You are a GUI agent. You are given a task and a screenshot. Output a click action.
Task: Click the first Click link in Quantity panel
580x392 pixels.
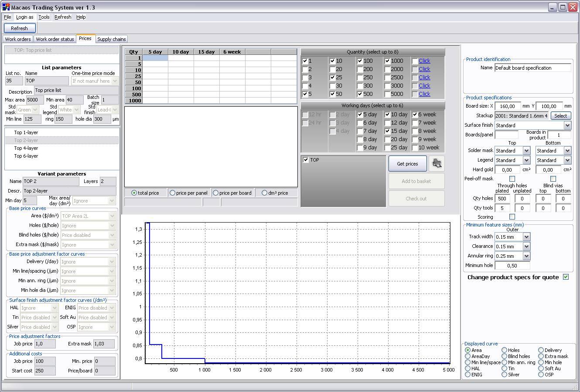pos(424,61)
